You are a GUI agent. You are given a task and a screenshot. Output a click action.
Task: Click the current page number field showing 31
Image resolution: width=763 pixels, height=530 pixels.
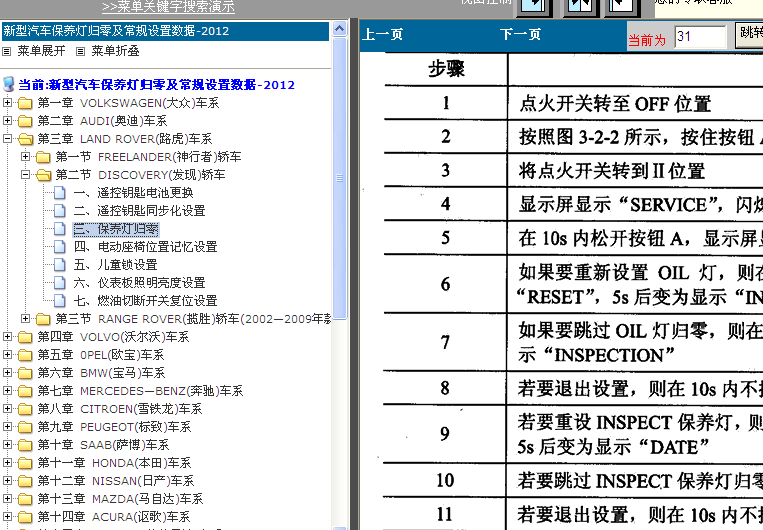[700, 37]
